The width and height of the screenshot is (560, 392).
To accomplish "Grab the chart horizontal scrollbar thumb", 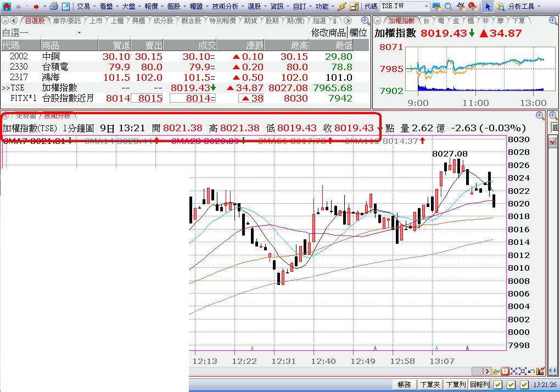I will (477, 371).
